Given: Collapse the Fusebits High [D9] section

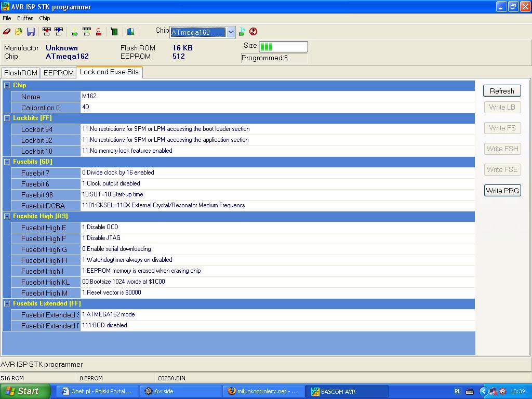Looking at the screenshot, I should coord(7,216).
